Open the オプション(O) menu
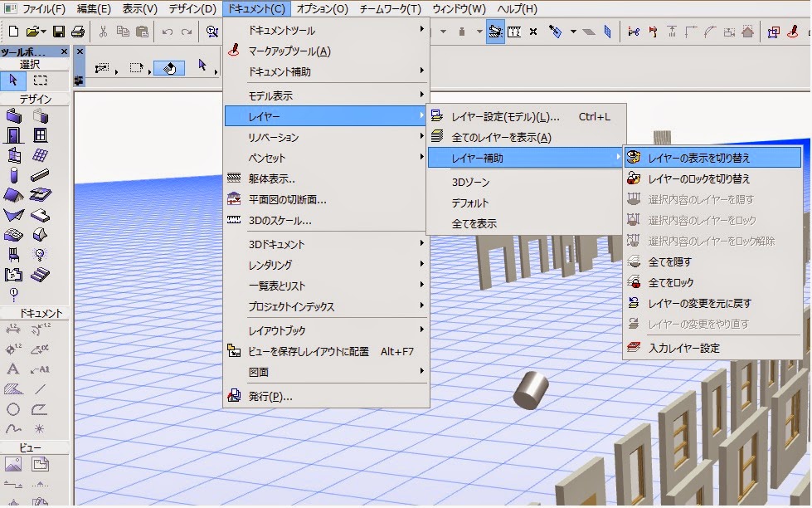This screenshot has width=812, height=508. pyautogui.click(x=322, y=9)
